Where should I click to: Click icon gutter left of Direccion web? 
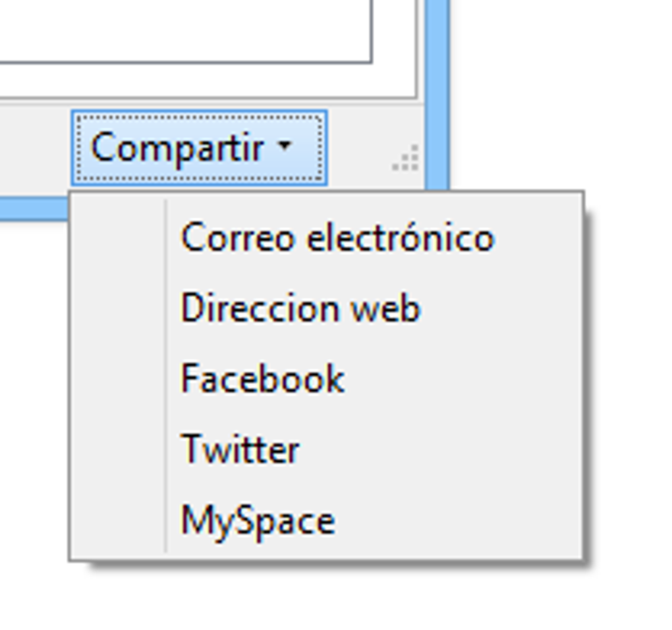point(119,308)
